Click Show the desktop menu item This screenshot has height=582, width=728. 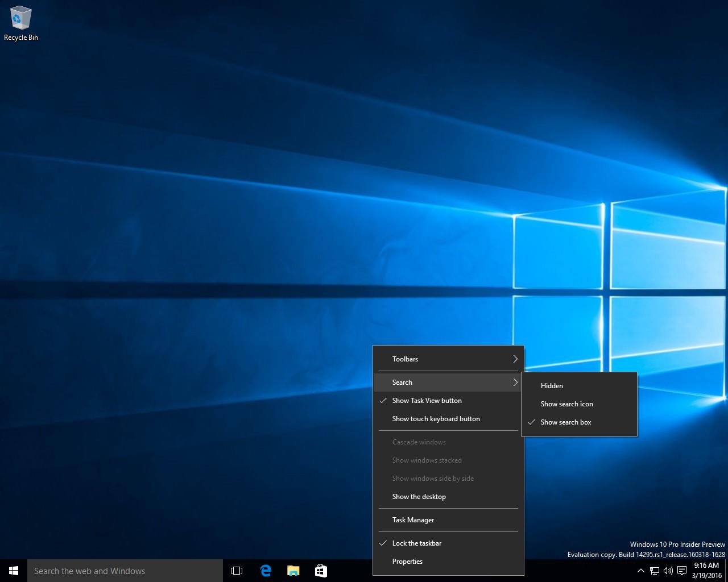point(419,497)
